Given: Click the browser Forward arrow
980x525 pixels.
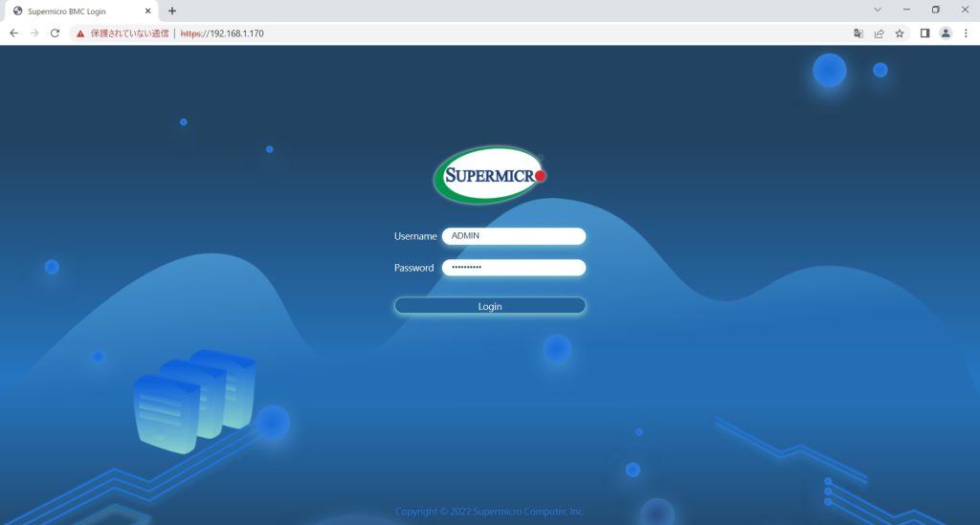Looking at the screenshot, I should (34, 33).
